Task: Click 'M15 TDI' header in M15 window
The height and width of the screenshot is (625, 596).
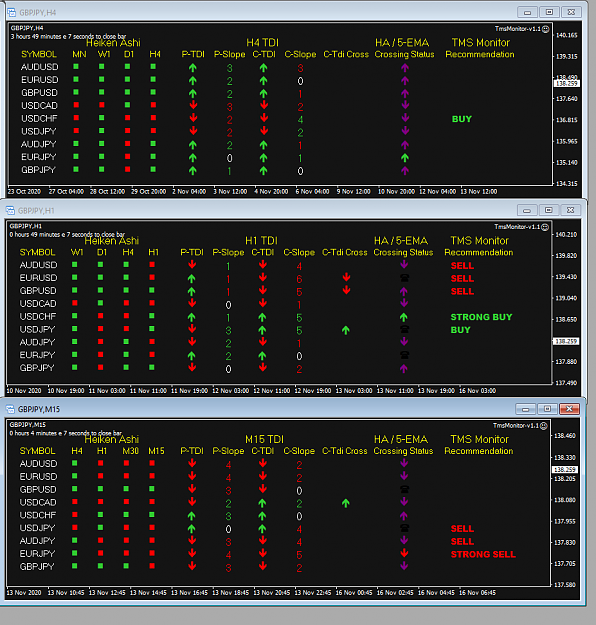Action: point(264,440)
